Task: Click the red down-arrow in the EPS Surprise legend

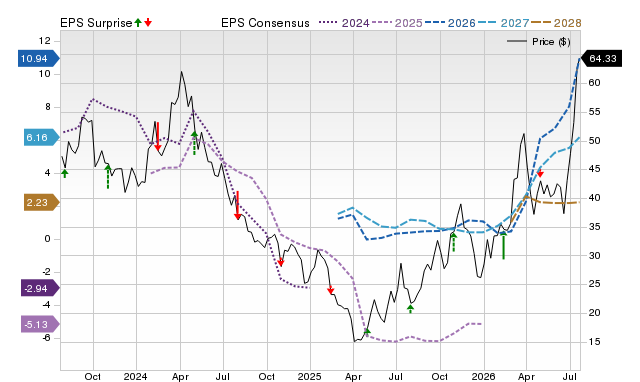Action: click(x=148, y=22)
